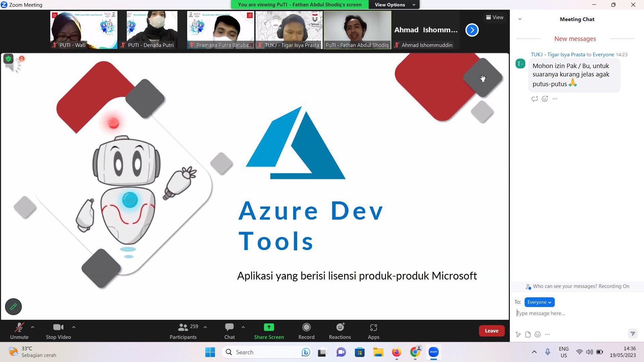Send the chat message
This screenshot has height=362, width=644.
(x=632, y=334)
